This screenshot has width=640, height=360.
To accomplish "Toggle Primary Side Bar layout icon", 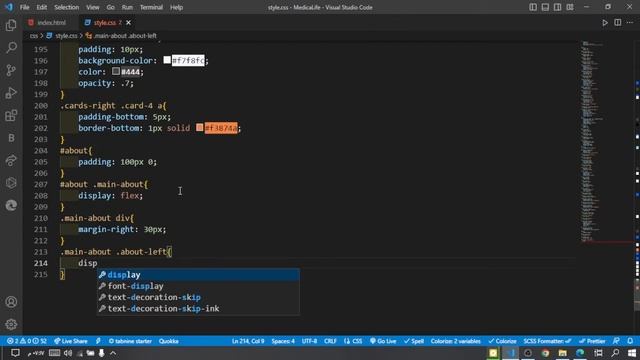I will click(x=533, y=7).
